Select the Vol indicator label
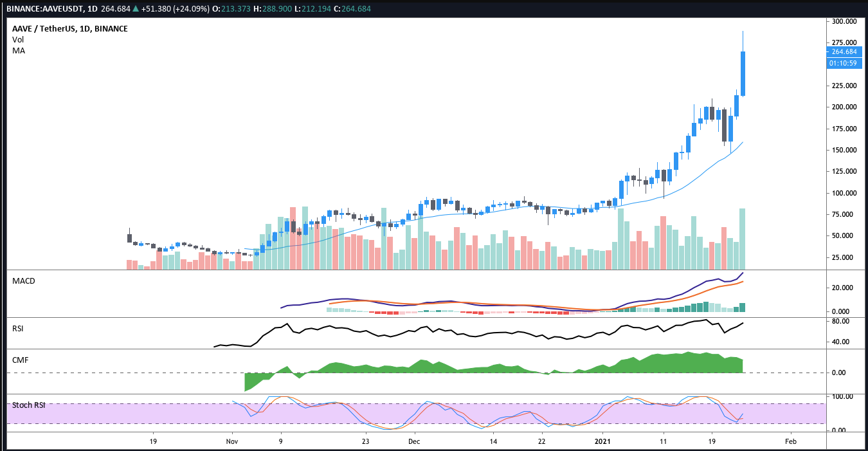 click(x=18, y=40)
